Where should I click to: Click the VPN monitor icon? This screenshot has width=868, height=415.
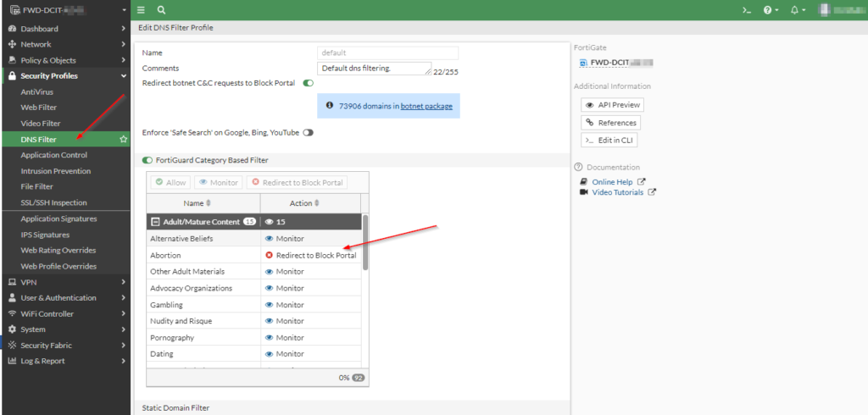12,282
